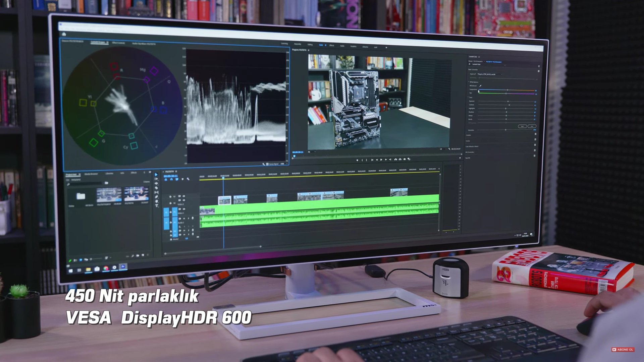Click the Auto button in Lumetri
This screenshot has width=644, height=362.
[532, 126]
